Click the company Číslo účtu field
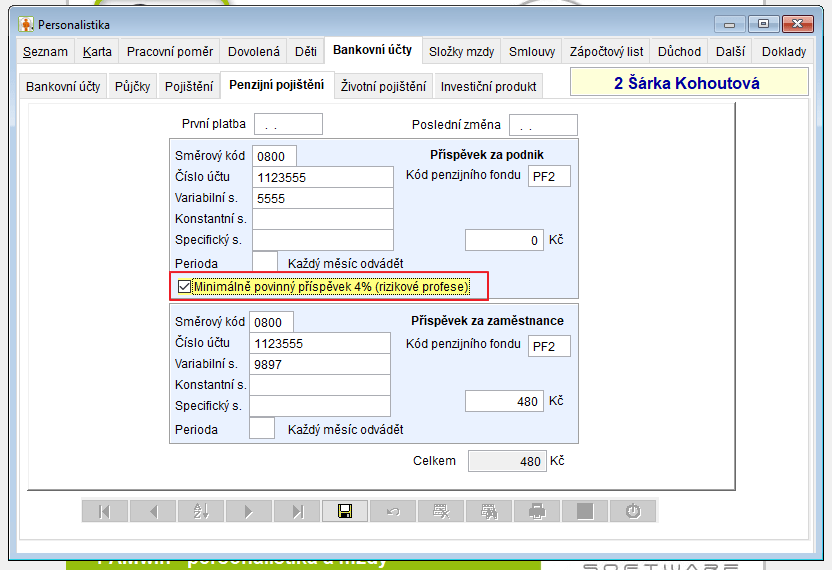The height and width of the screenshot is (570, 832). click(322, 178)
